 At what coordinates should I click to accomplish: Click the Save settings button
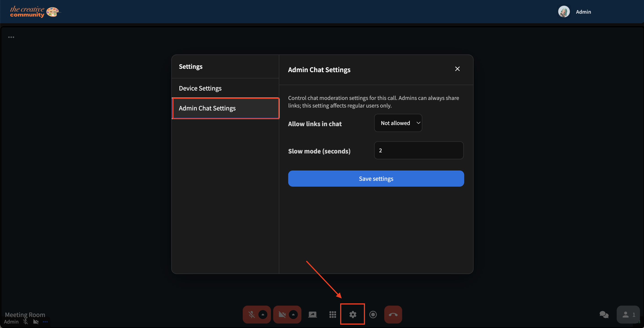tap(376, 179)
